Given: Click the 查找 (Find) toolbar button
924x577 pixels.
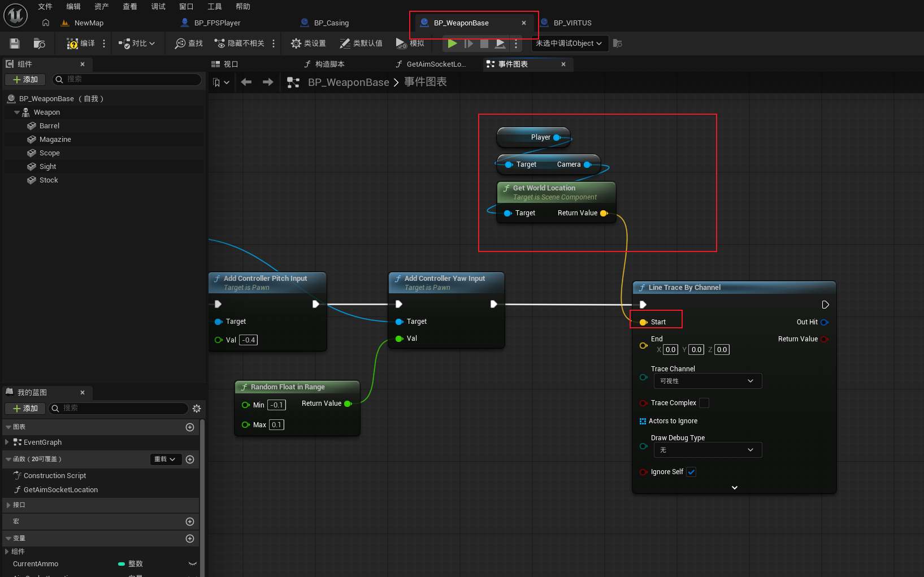Looking at the screenshot, I should click(189, 44).
